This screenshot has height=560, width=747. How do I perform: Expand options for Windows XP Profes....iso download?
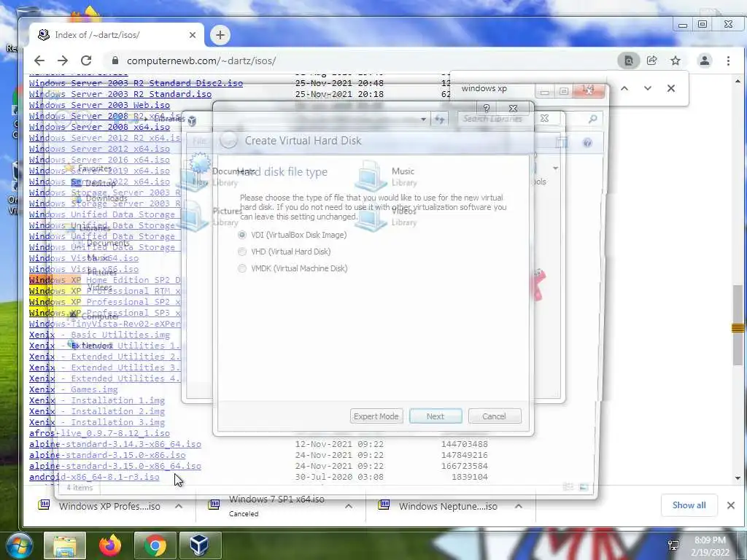pos(179,506)
